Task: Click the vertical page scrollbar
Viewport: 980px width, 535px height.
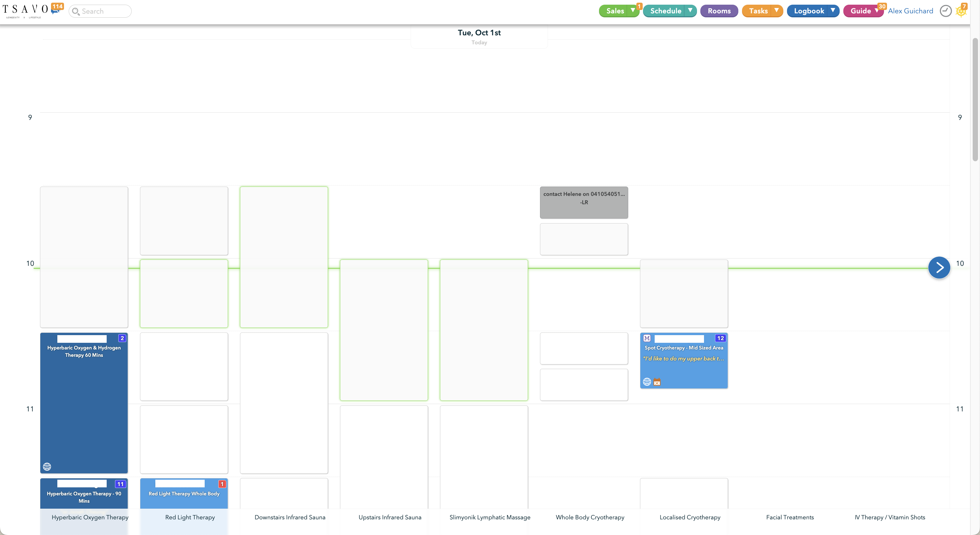Action: (975, 100)
